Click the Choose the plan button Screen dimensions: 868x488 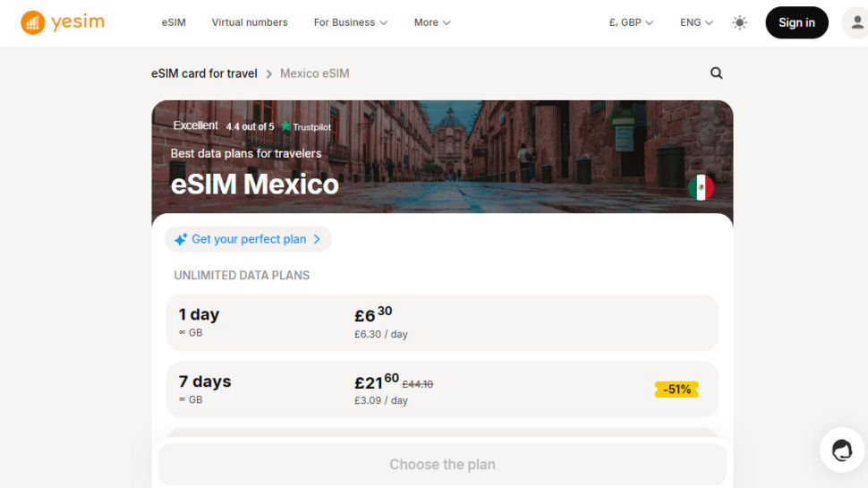(x=442, y=465)
